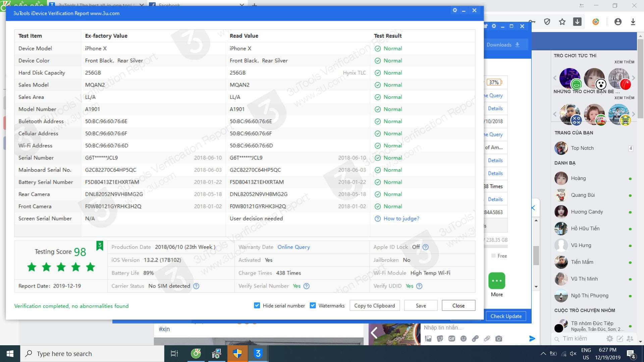Click the camera icon in chat box
Image resolution: width=644 pixels, height=362 pixels.
499,339
